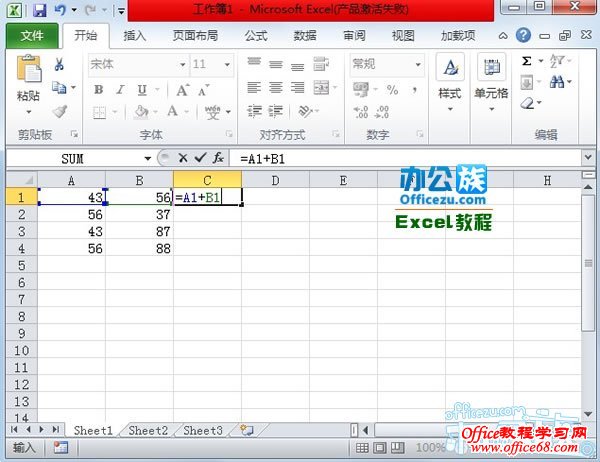Screen dimensions: 600x462
Task: Apply comma style format
Action: pos(415,90)
